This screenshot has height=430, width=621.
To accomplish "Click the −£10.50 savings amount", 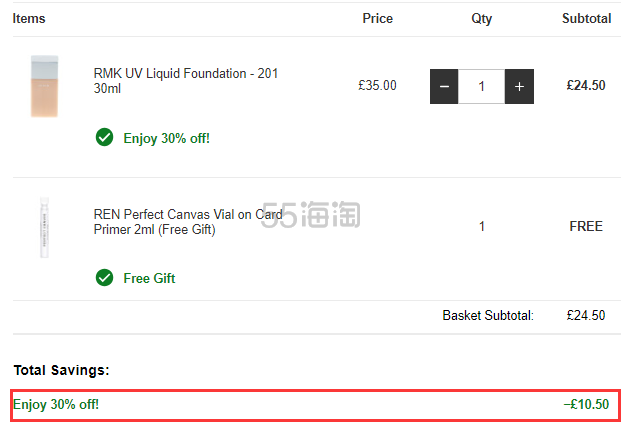I will click(x=586, y=404).
